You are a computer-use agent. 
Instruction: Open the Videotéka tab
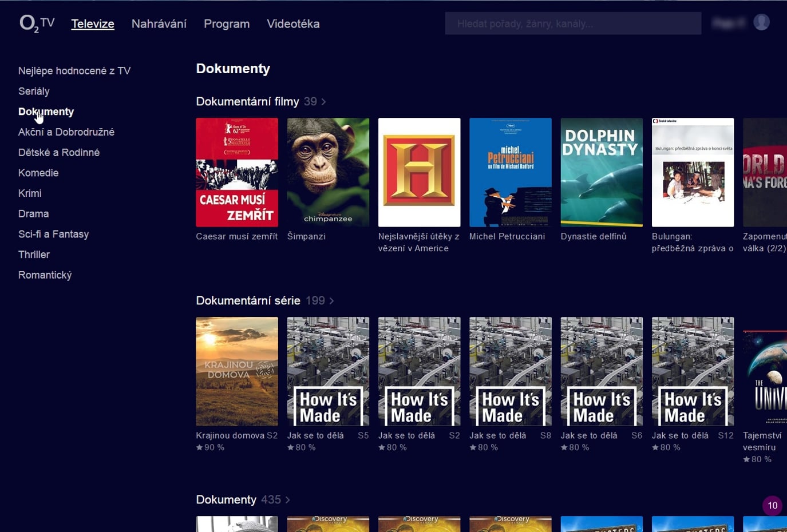coord(293,23)
